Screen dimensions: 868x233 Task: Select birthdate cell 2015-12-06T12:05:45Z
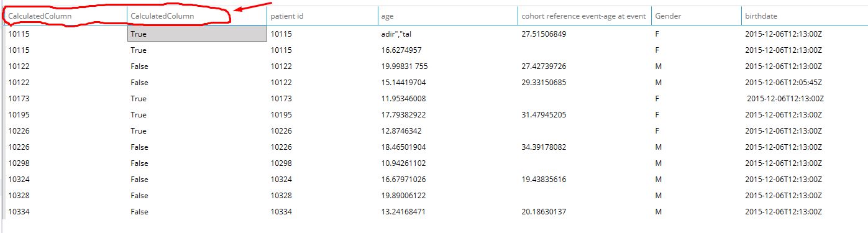[x=783, y=83]
